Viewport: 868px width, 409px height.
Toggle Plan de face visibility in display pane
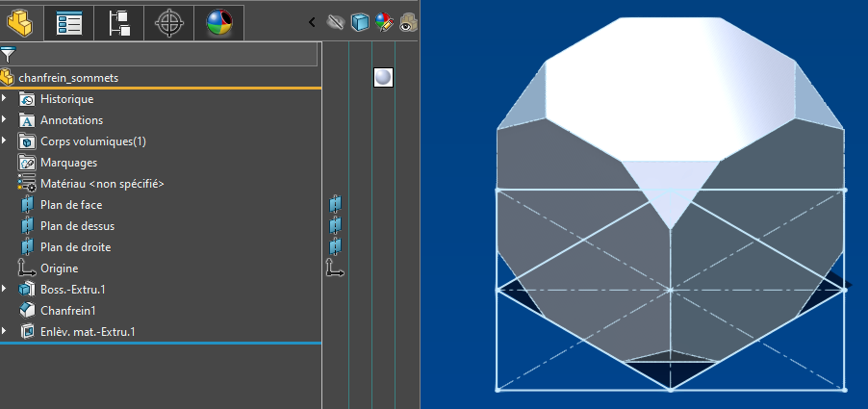pos(336,205)
